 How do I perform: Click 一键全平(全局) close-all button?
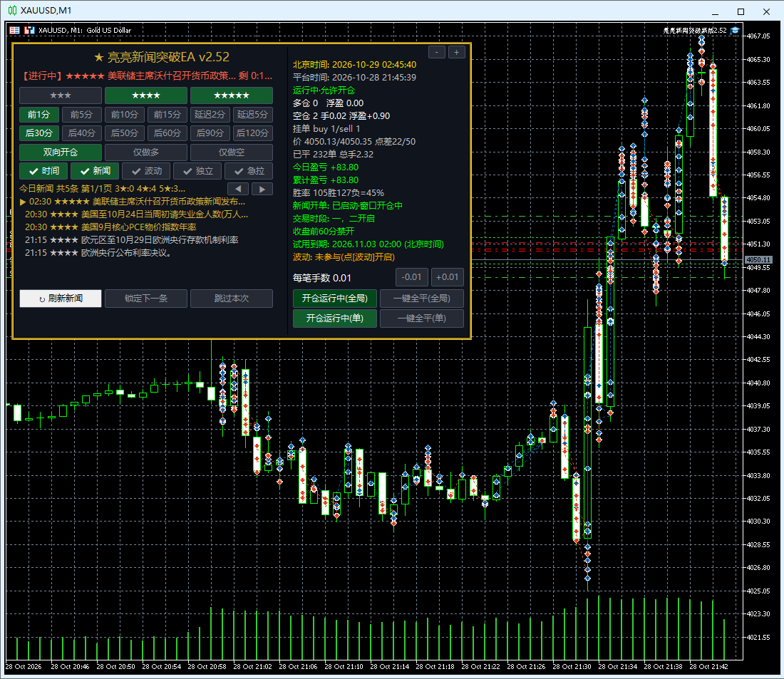pos(421,299)
